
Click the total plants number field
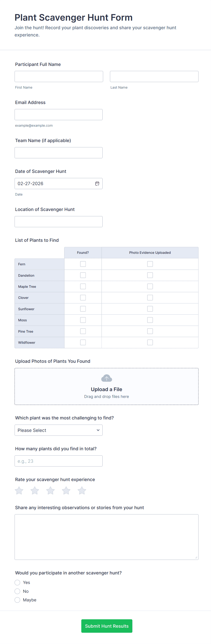click(59, 461)
